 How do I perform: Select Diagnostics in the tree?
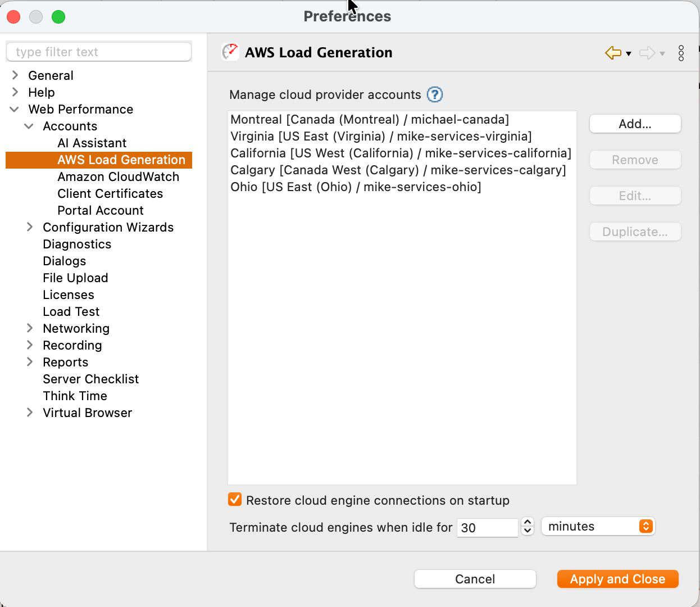click(x=77, y=244)
